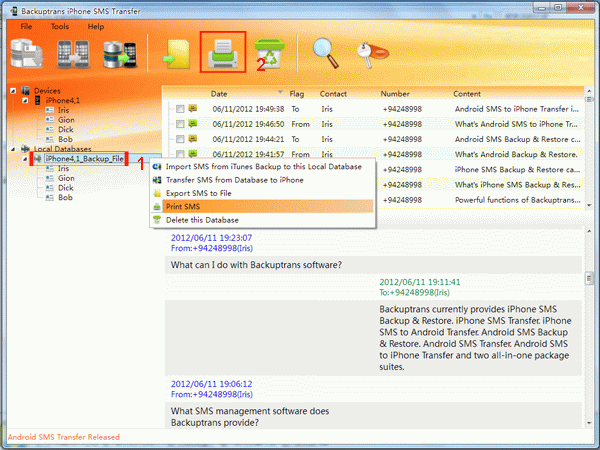Viewport: 600px width, 450px height.
Task: Click the Number column header
Action: pos(395,94)
